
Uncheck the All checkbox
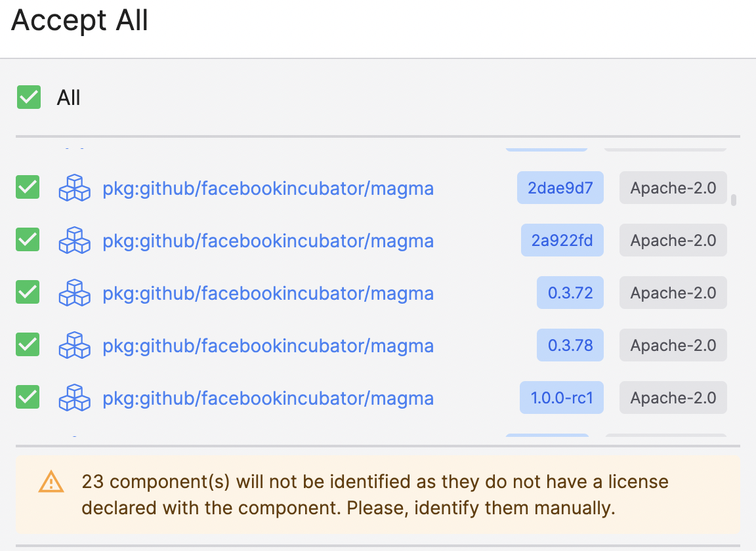29,97
